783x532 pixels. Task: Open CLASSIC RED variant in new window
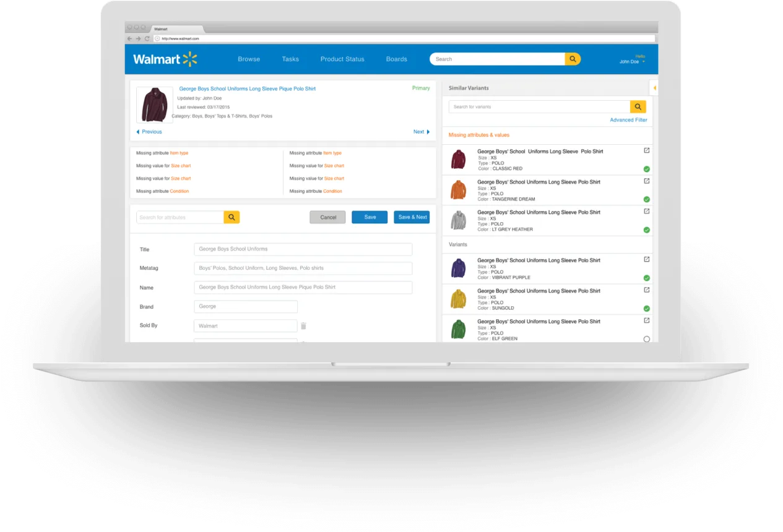647,150
